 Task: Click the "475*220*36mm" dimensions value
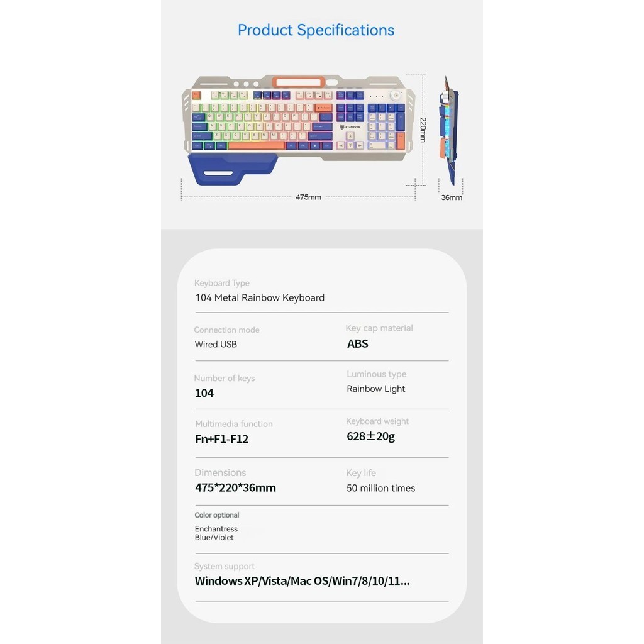(x=235, y=487)
